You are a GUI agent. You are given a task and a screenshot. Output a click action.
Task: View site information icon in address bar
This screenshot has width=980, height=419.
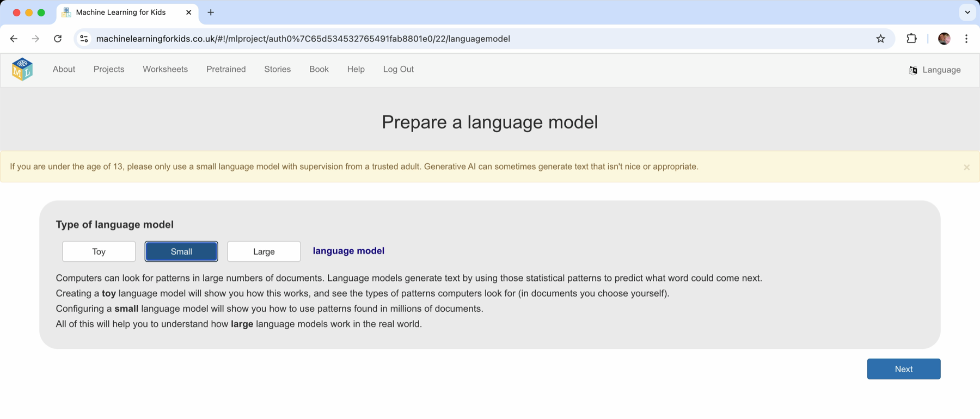pos(84,39)
